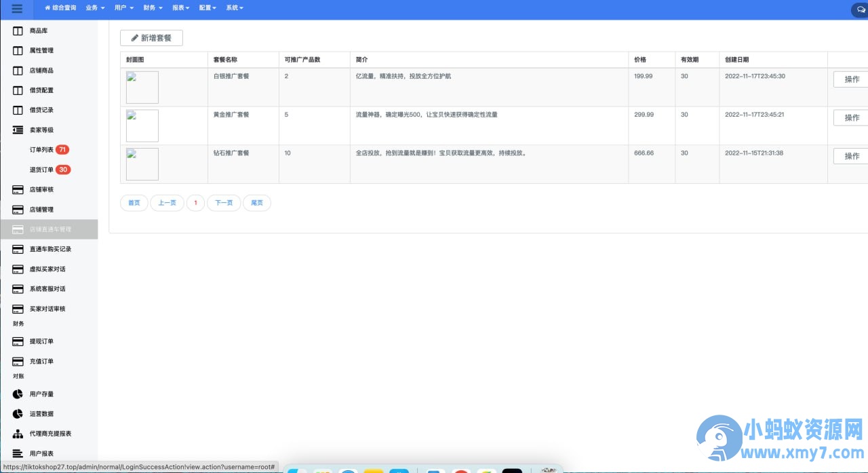Click the 新增套餐 button
868x473 pixels.
[x=151, y=38]
